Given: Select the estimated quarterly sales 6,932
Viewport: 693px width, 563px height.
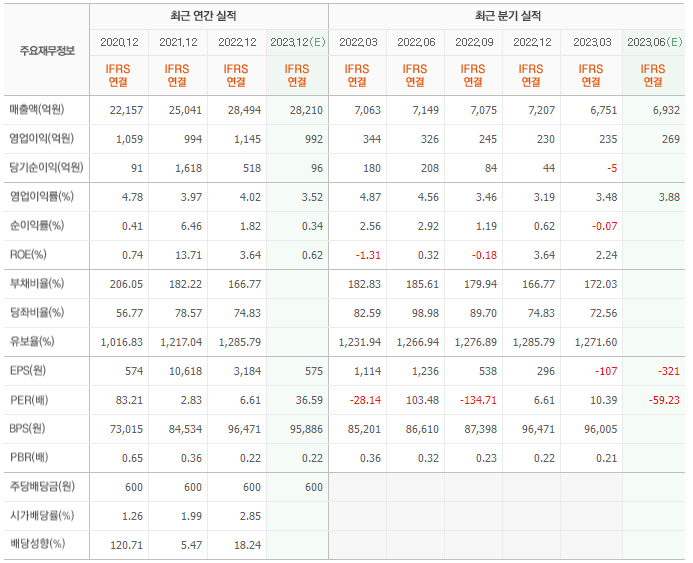Looking at the screenshot, I should coord(666,110).
